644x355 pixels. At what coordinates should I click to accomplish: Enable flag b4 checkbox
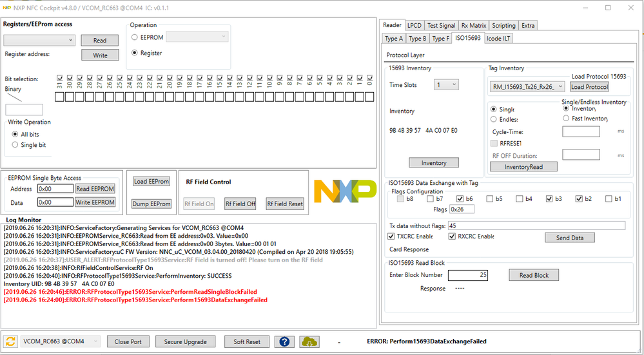click(x=520, y=199)
